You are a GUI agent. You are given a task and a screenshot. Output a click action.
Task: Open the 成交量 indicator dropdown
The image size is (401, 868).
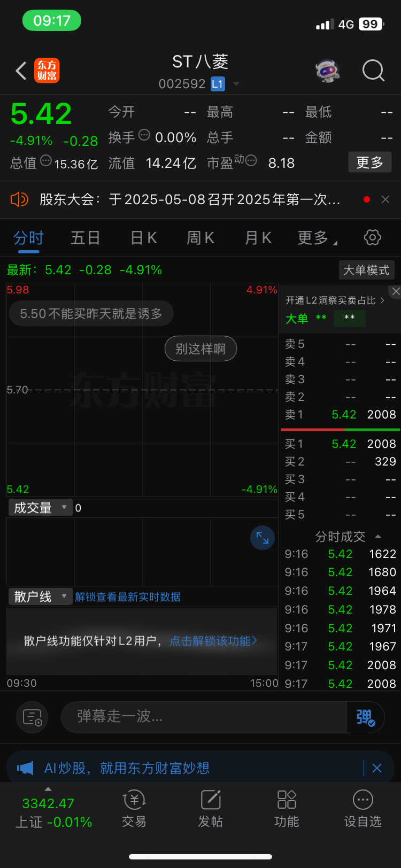(x=40, y=507)
